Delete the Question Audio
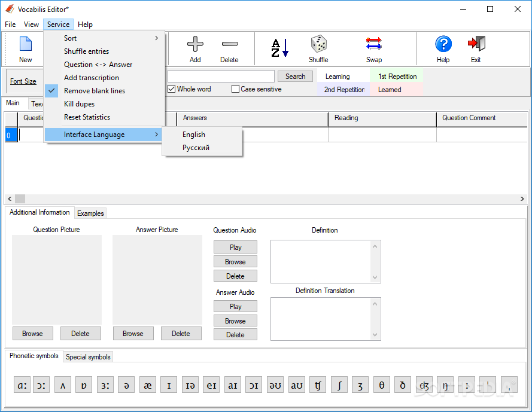This screenshot has height=412, width=532. pos(235,276)
